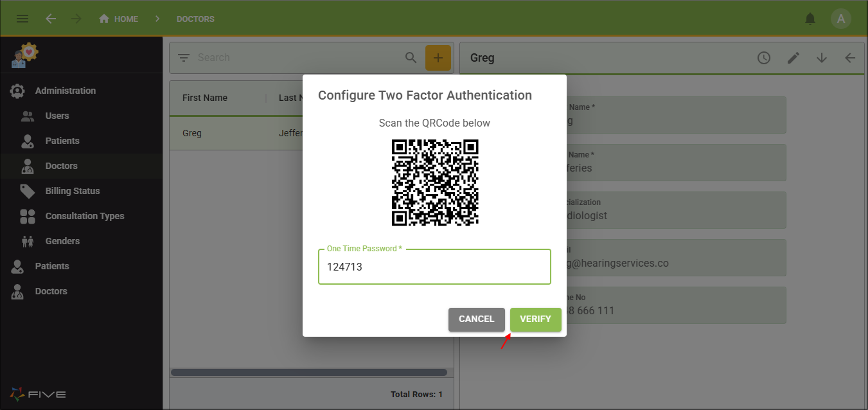Viewport: 868px width, 410px height.
Task: Click the Five logo at bottom left
Action: tap(37, 394)
